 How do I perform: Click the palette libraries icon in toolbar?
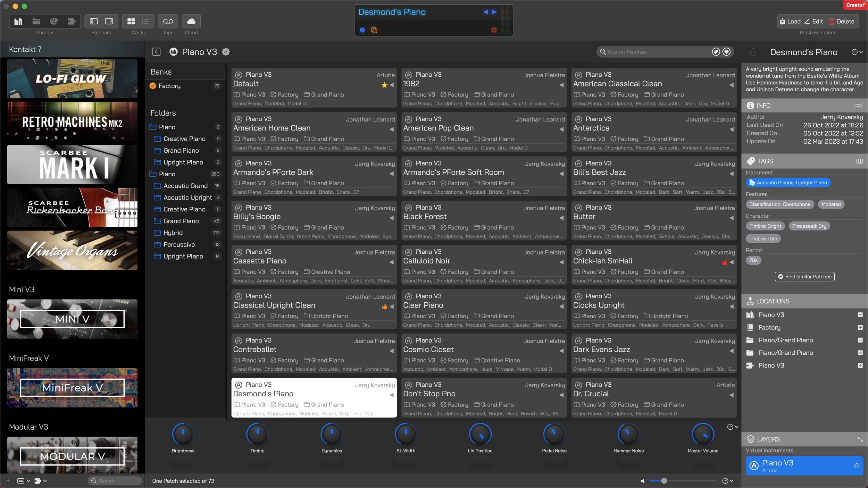click(x=54, y=22)
